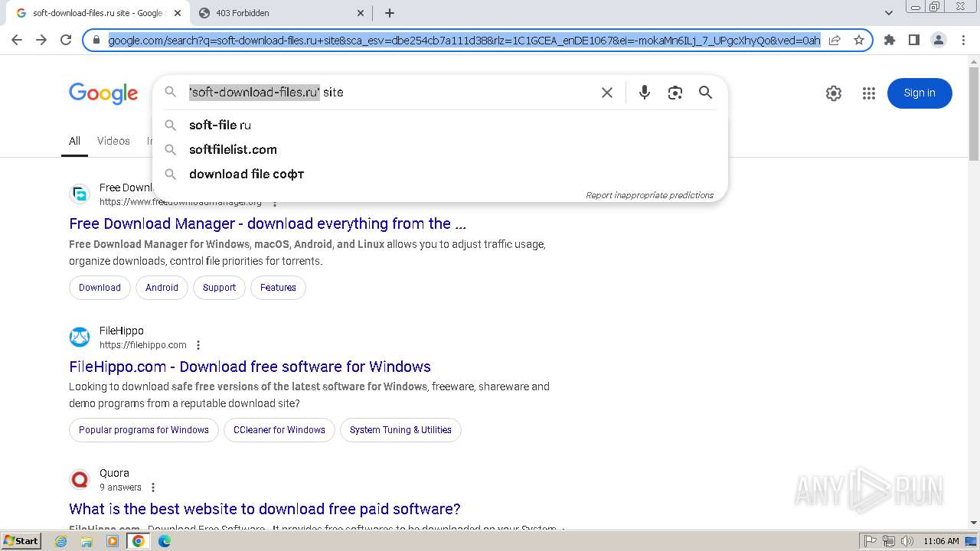980x551 pixels.
Task: Open Google apps grid
Action: tap(868, 93)
